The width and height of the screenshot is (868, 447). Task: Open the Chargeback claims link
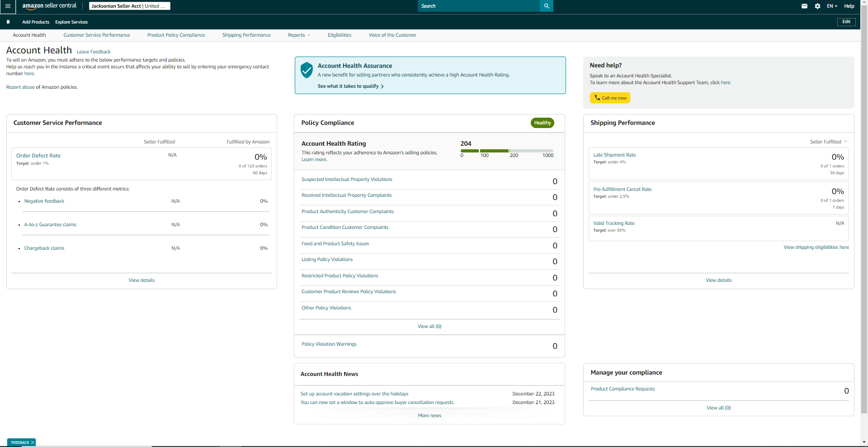point(44,248)
